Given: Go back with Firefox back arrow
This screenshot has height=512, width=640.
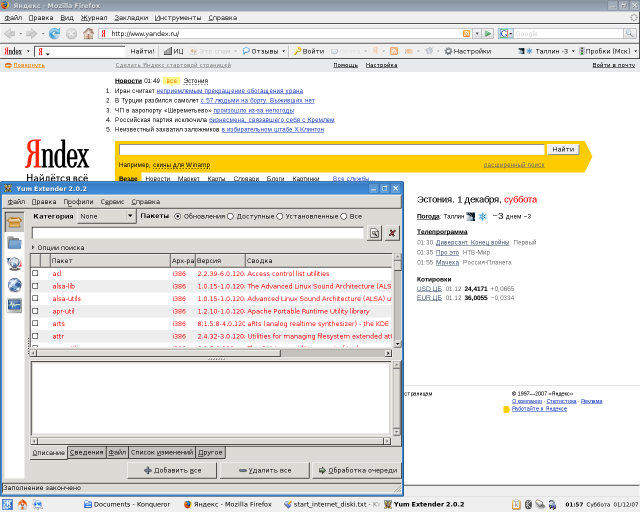Looking at the screenshot, I should coord(10,33).
